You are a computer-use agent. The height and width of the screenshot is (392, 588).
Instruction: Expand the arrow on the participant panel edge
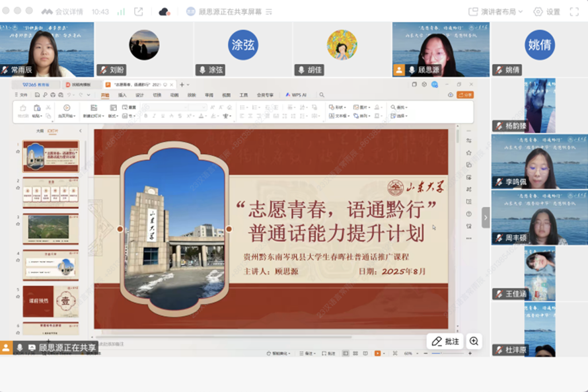[x=486, y=217]
